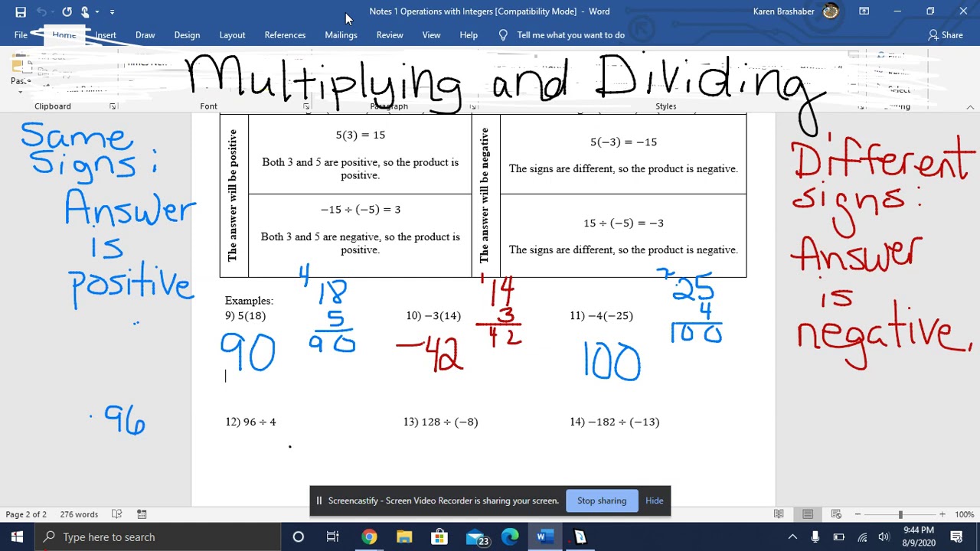Open the Touch/Mouse mode dropdown arrow

coord(97,12)
